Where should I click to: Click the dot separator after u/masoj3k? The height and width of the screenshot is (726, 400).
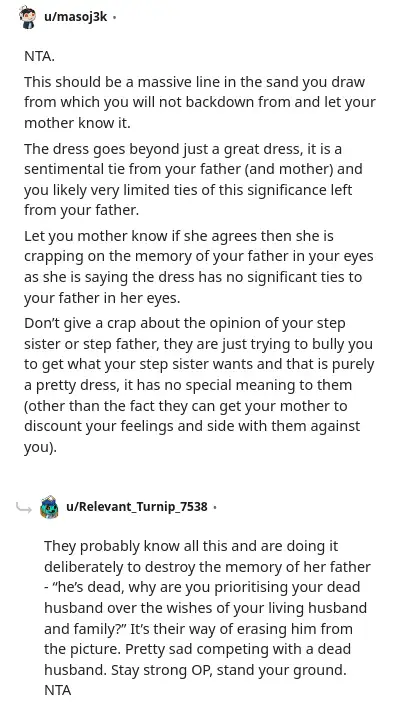pyautogui.click(x=114, y=18)
